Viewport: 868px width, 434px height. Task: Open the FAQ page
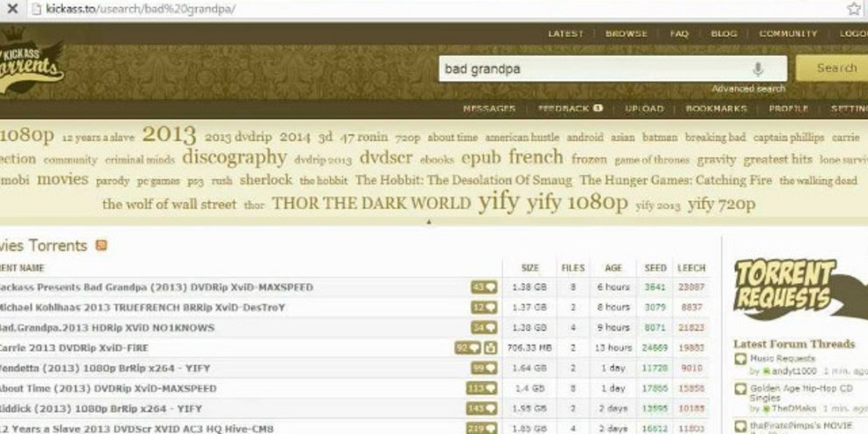(679, 34)
